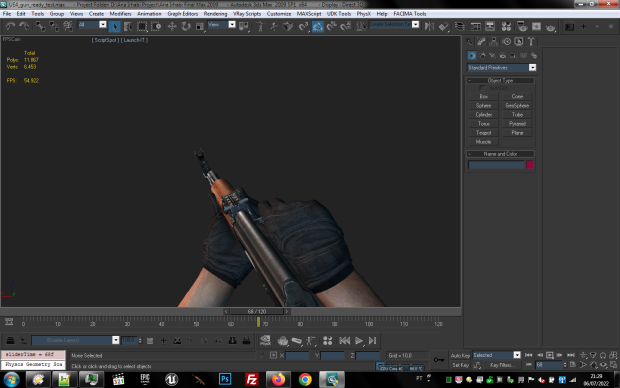The image size is (620, 388).
Task: Click the Quick Render teapot icon
Action: point(550,27)
